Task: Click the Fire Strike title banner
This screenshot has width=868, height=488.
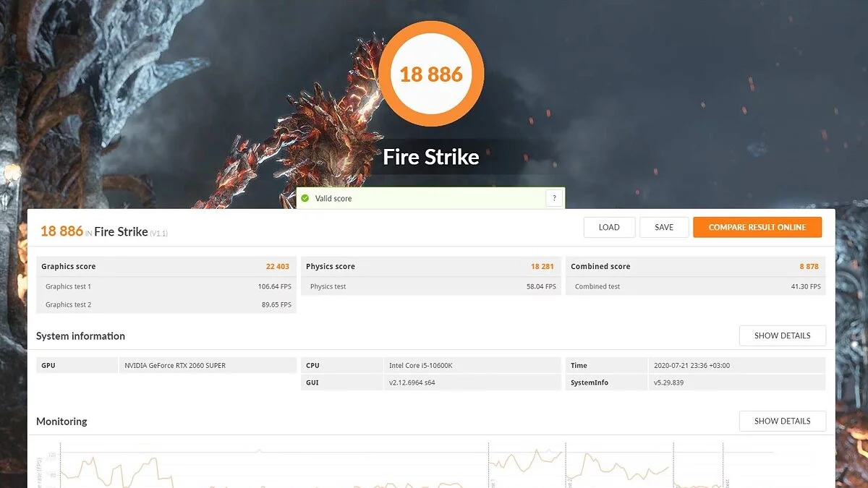Action: click(x=431, y=157)
